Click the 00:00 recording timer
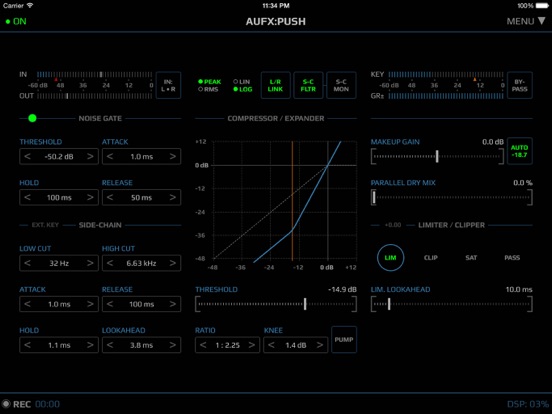The height and width of the screenshot is (414, 552). 48,404
